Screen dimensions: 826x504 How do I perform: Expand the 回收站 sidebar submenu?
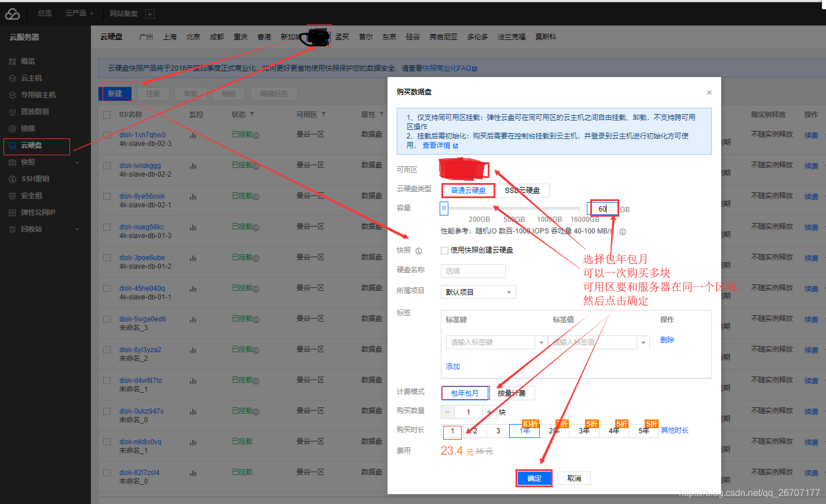[x=77, y=229]
